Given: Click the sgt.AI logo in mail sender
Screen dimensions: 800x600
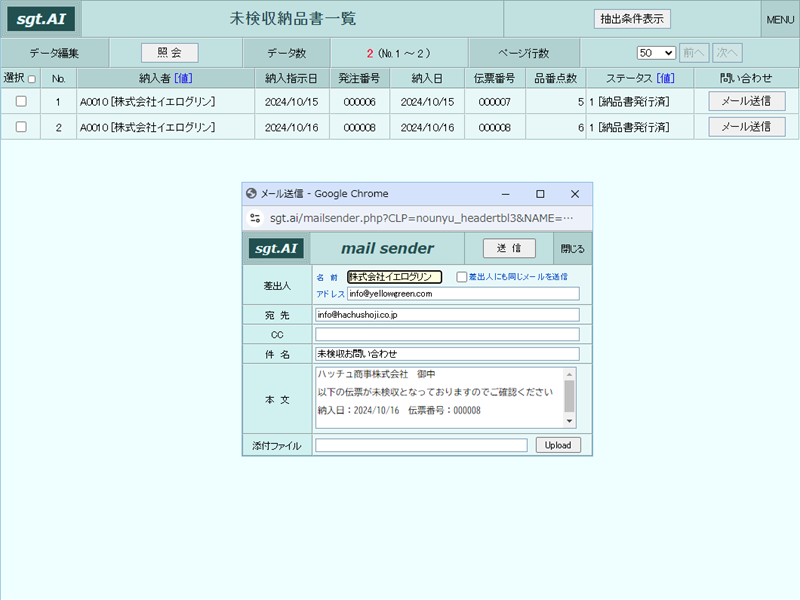Looking at the screenshot, I should [x=276, y=248].
